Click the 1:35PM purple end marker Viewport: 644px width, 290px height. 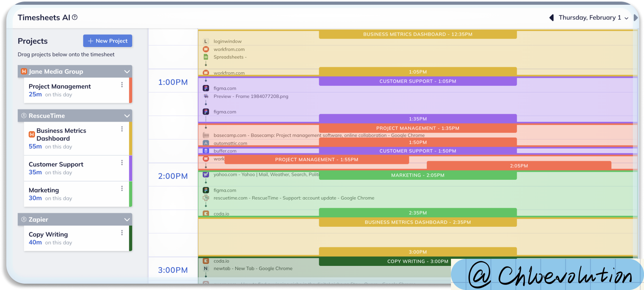click(418, 119)
